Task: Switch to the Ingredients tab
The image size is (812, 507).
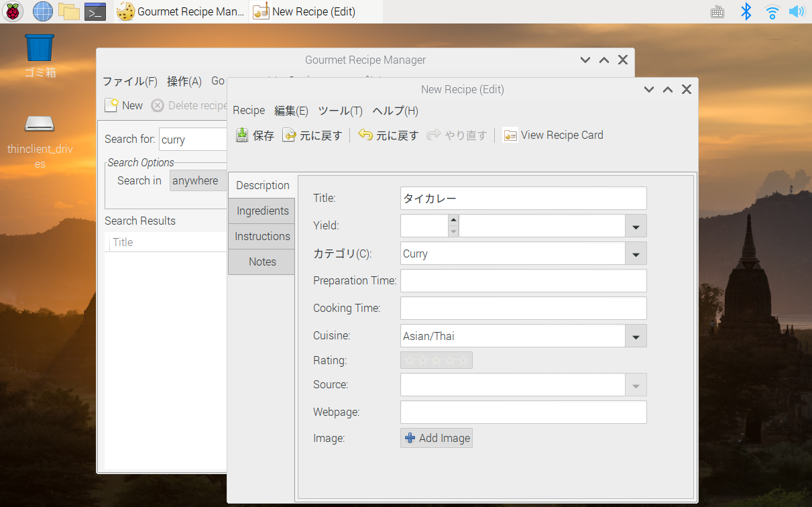Action: [262, 211]
